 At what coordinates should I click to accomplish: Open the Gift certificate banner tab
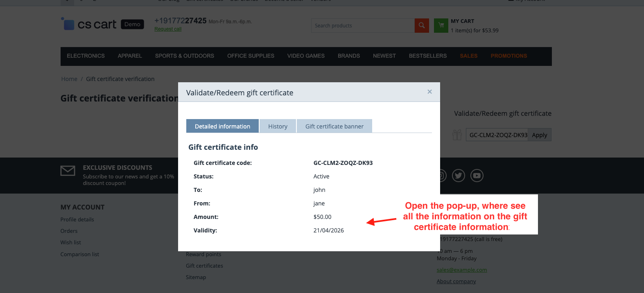(x=334, y=126)
